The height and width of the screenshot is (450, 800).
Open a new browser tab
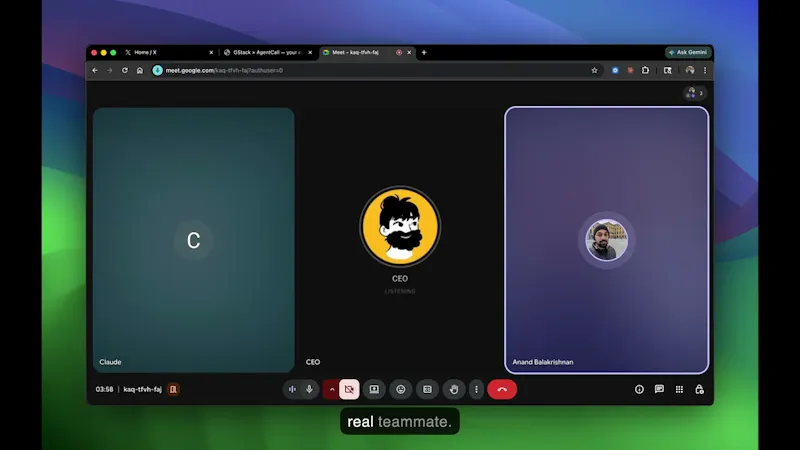tap(424, 53)
